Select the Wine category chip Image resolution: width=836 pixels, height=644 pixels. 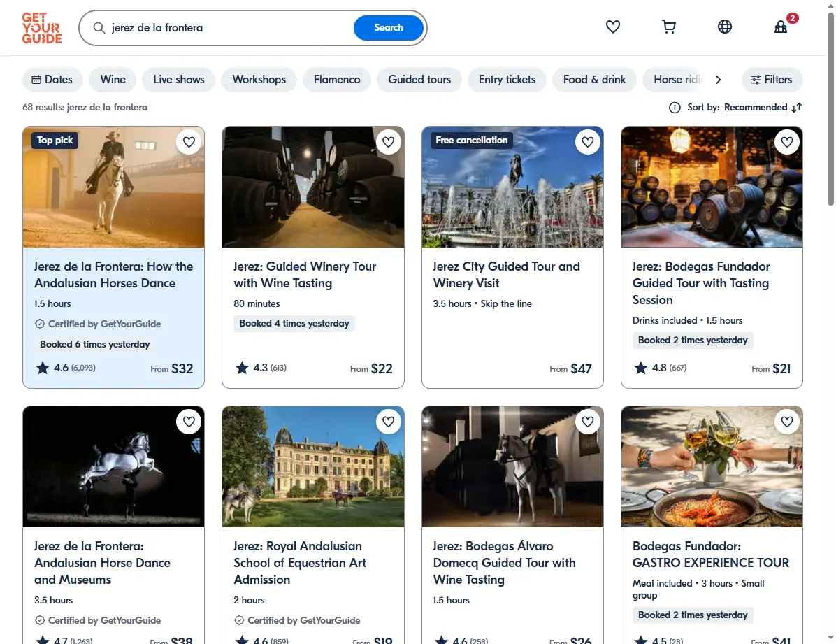(113, 80)
